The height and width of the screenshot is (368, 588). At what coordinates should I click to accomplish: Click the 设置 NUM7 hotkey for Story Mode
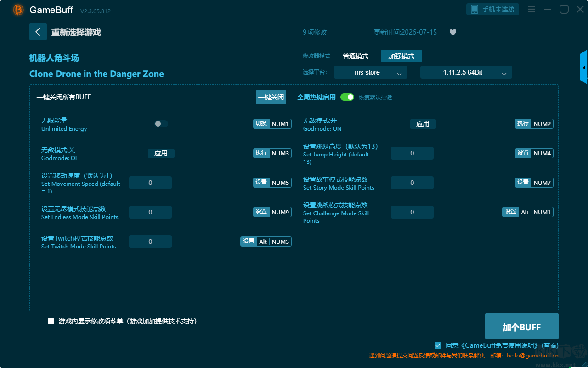click(x=534, y=183)
